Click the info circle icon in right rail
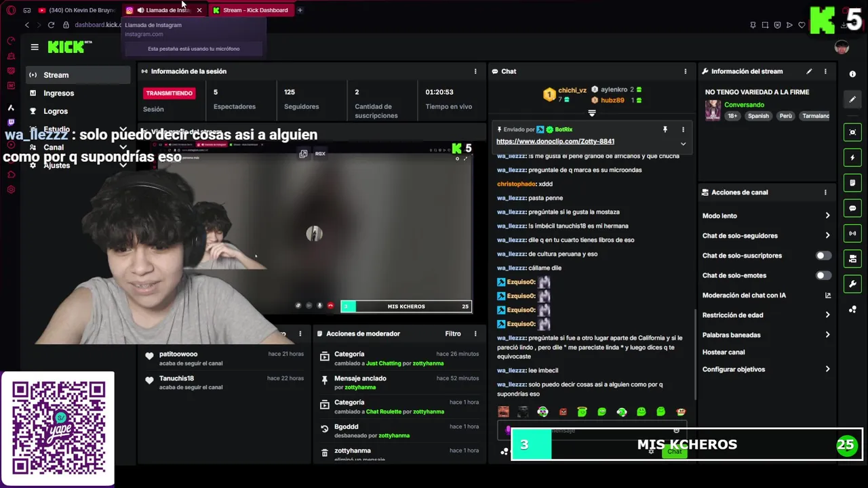The height and width of the screenshot is (488, 868). pos(852,74)
